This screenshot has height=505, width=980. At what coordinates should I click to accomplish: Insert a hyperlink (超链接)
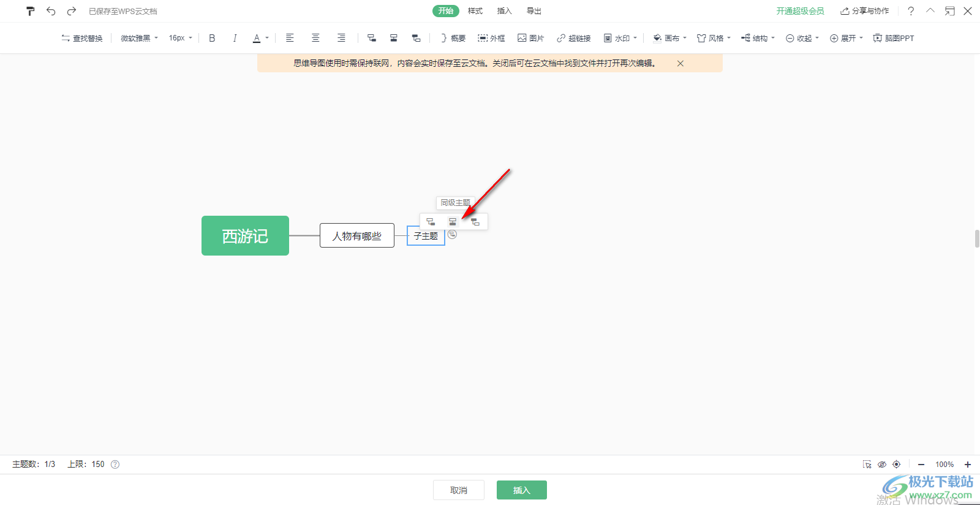tap(573, 38)
